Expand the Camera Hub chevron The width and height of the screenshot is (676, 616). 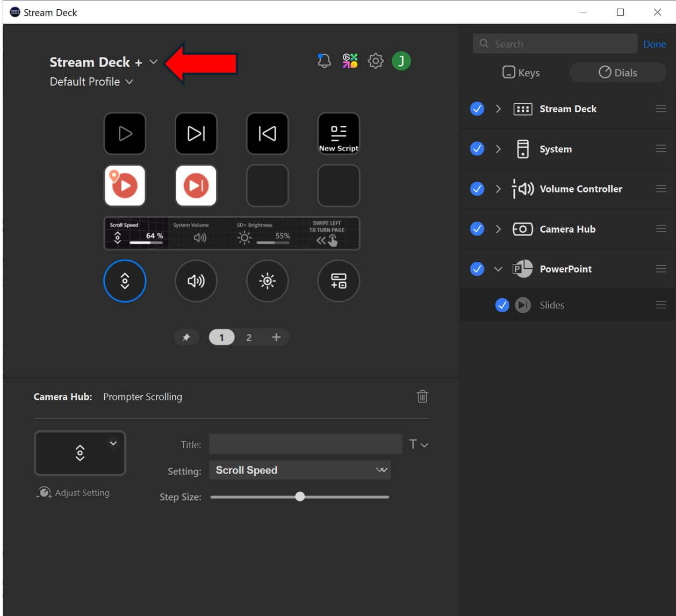click(498, 229)
